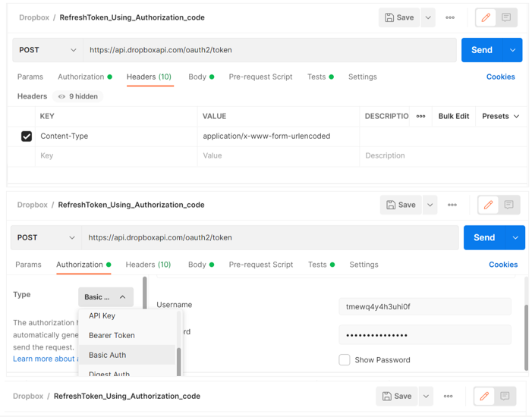Click the pencil edit icon in the bottommost request header

(484, 396)
